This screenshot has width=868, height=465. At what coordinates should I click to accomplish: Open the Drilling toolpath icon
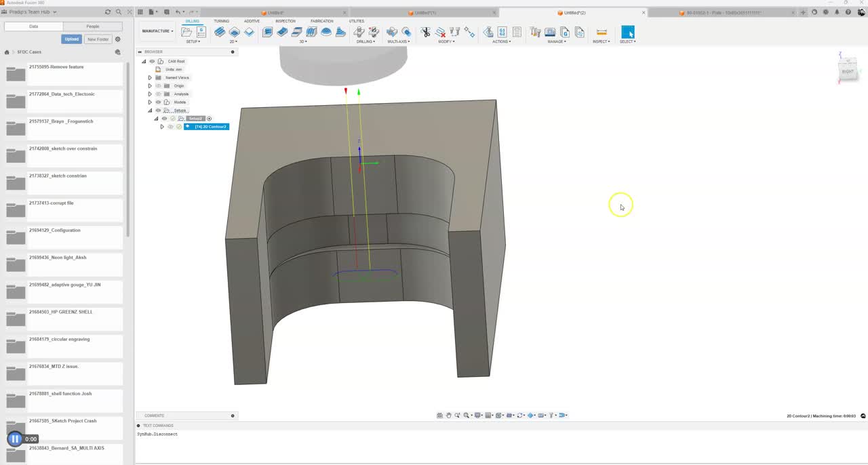click(358, 32)
